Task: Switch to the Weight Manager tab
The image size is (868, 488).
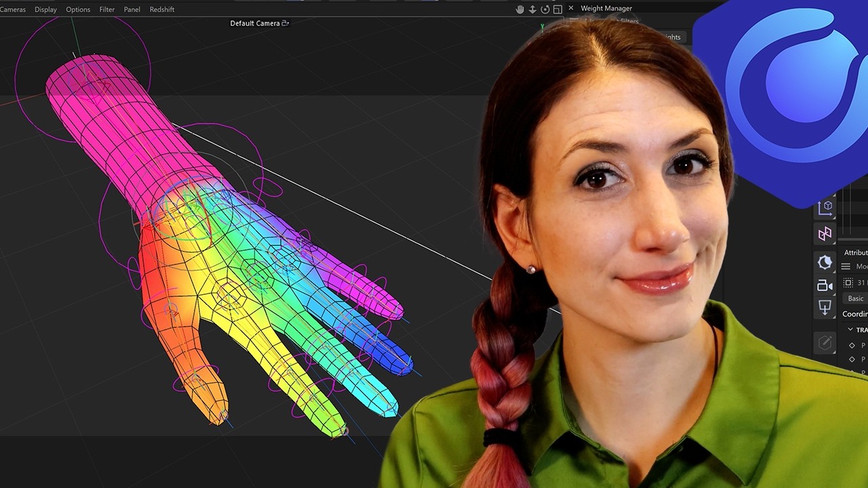Action: point(606,8)
